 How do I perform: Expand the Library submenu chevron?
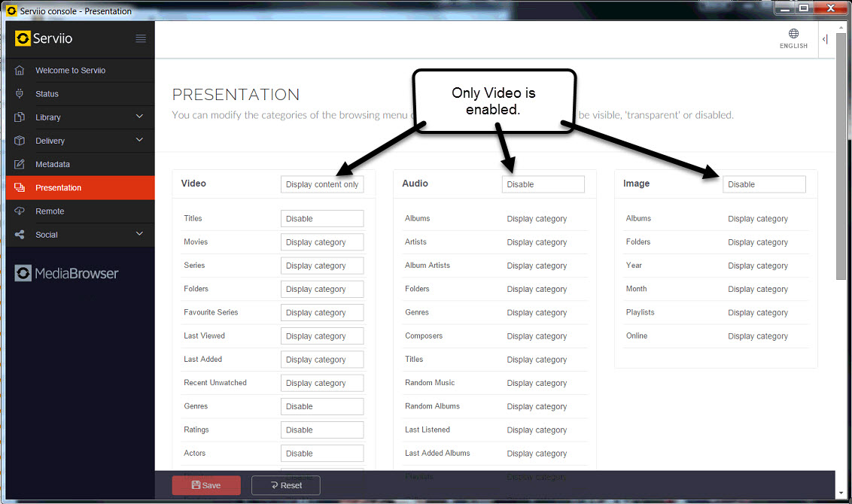[139, 117]
